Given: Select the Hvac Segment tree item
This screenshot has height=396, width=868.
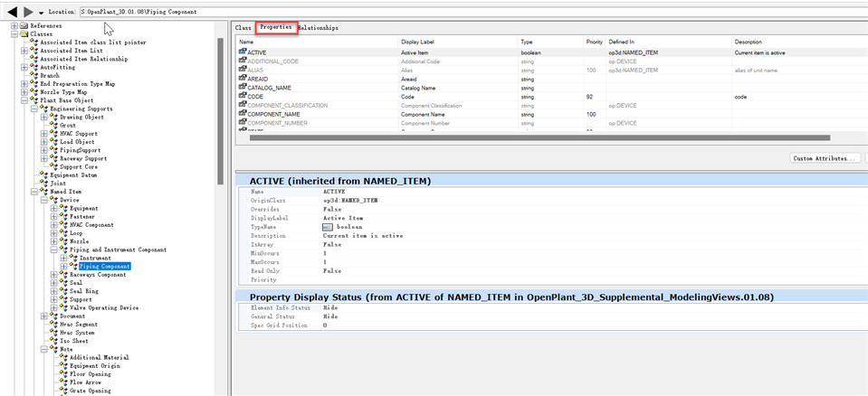Looking at the screenshot, I should pyautogui.click(x=79, y=325).
